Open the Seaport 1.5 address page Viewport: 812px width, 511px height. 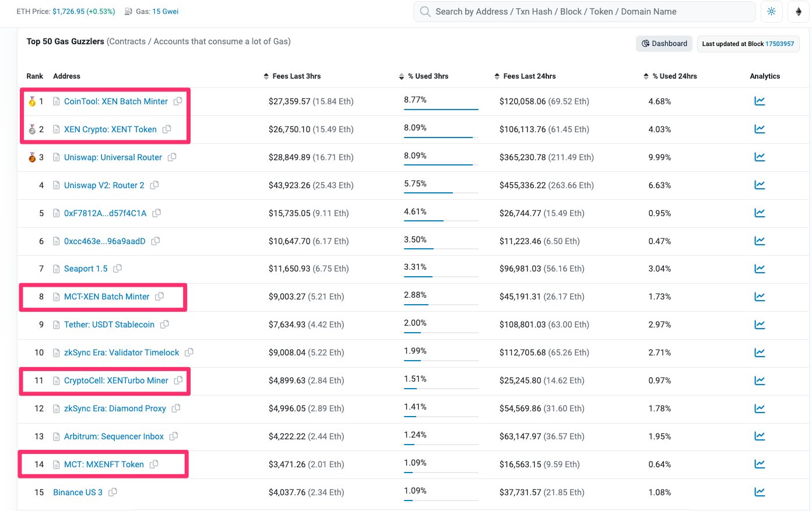(x=86, y=269)
